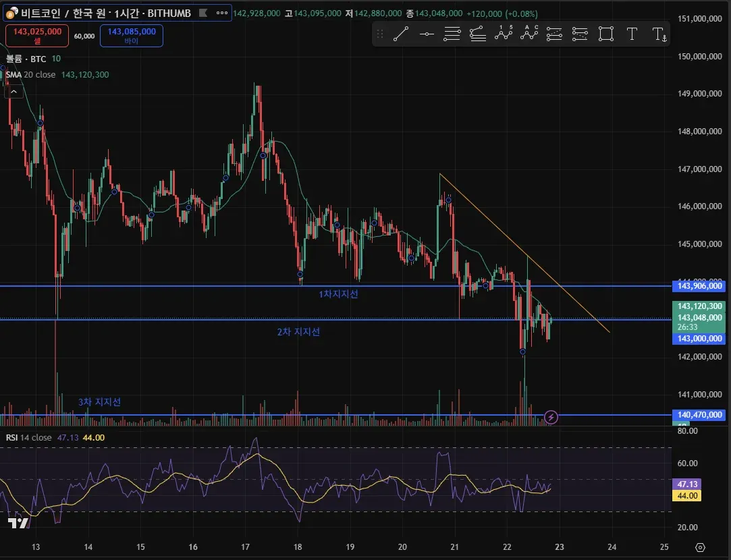Screen dimensions: 731x560
Task: Select the 볼륨 · BTC volume indicator label
Action: coord(26,59)
